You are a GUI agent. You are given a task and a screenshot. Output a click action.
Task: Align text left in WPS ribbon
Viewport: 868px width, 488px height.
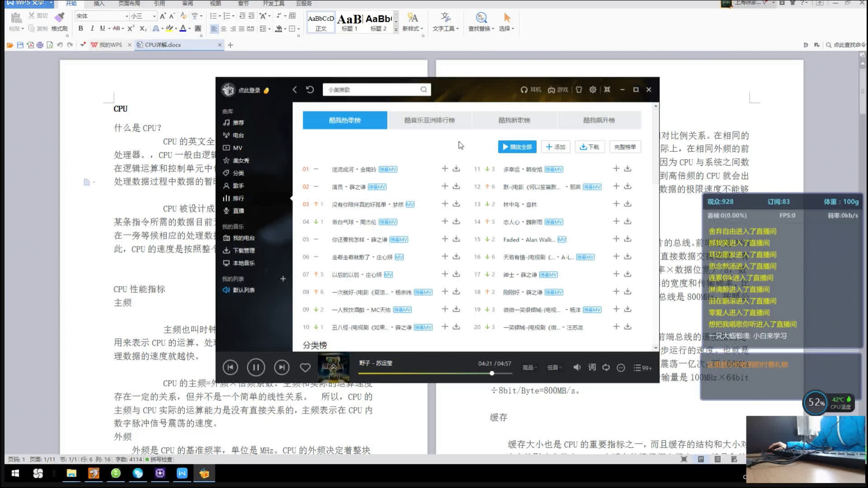coord(214,28)
